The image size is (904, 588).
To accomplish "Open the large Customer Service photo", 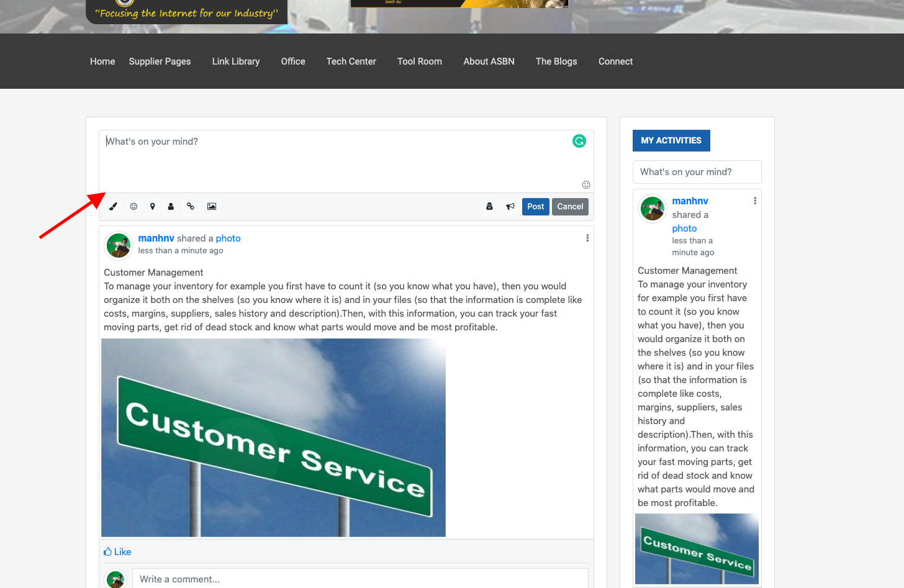I will (273, 438).
